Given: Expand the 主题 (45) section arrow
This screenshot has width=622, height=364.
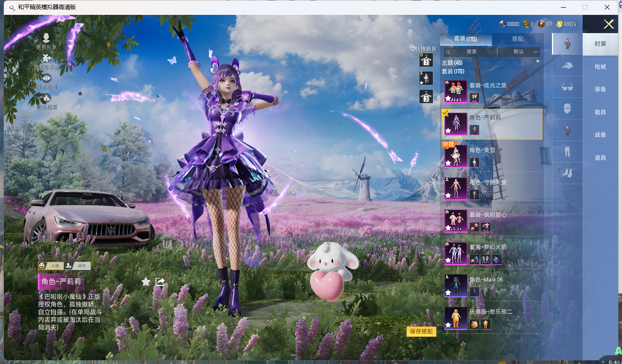Looking at the screenshot, I should 538,62.
